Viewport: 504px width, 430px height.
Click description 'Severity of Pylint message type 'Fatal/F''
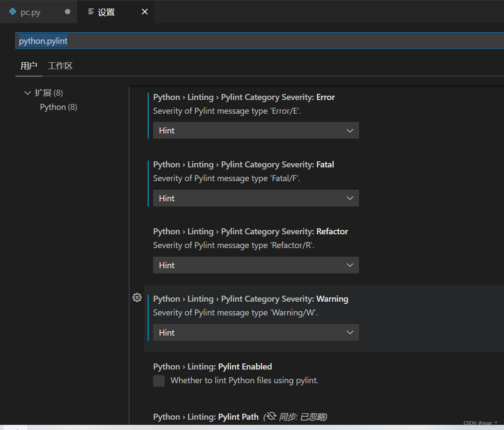tap(226, 178)
